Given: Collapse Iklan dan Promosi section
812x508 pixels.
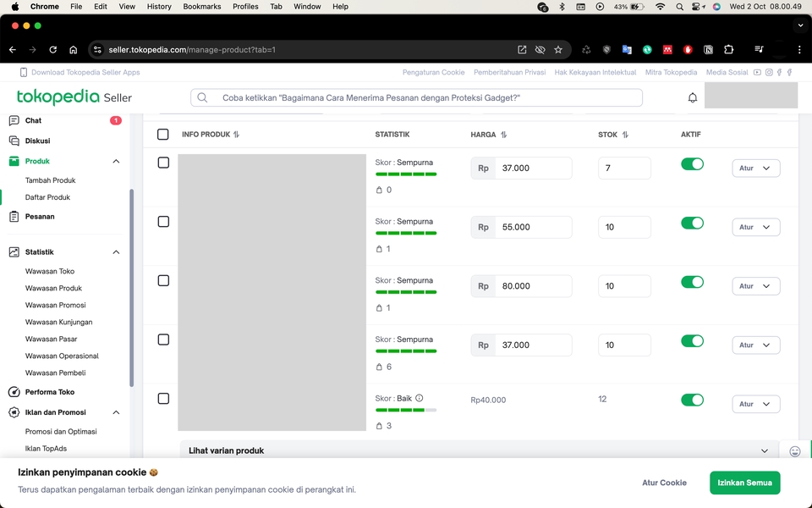Looking at the screenshot, I should click(116, 412).
